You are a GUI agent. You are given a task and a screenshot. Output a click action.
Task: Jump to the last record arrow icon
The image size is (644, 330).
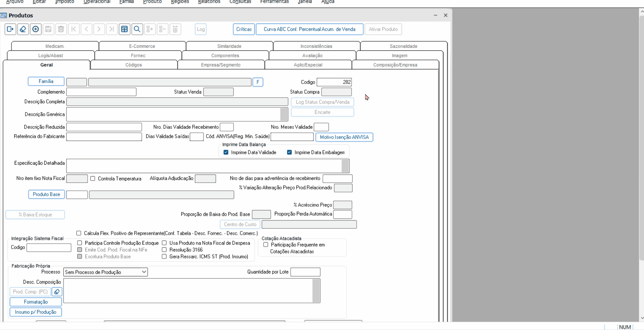tap(112, 29)
